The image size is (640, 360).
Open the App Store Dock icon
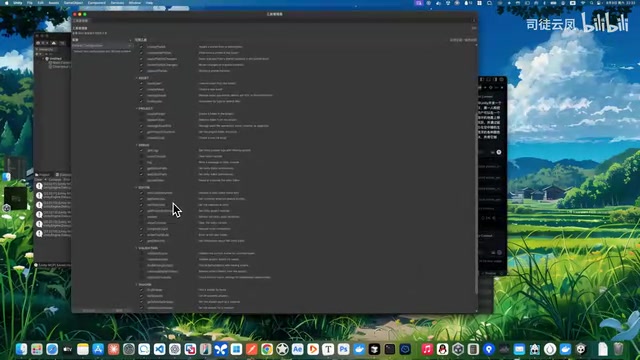(x=98, y=349)
